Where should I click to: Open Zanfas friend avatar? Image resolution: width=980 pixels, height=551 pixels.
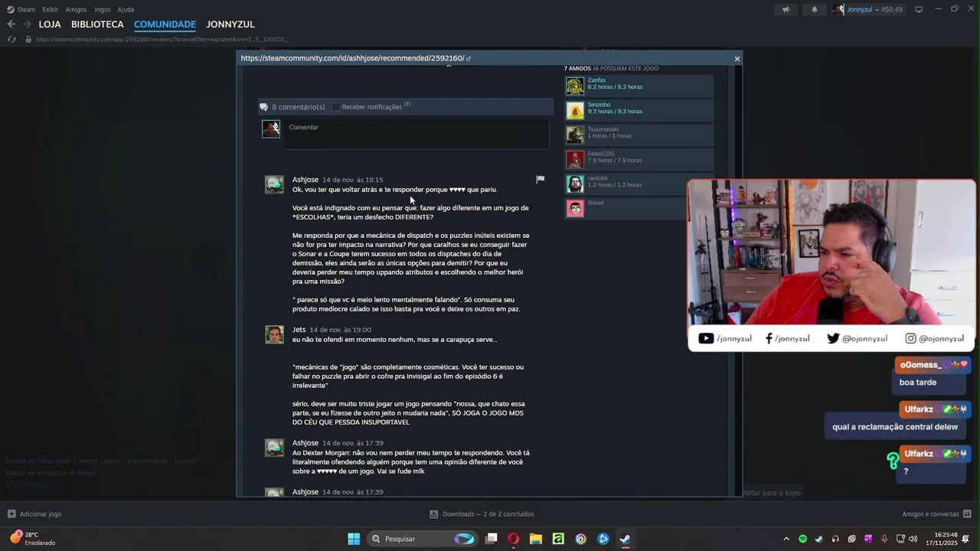click(575, 86)
